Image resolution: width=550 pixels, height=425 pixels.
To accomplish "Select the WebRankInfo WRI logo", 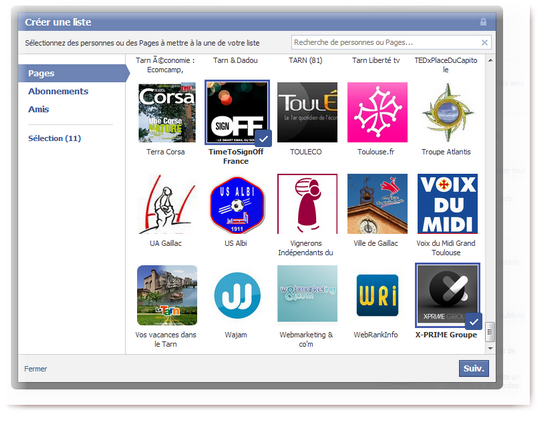I will click(x=377, y=295).
